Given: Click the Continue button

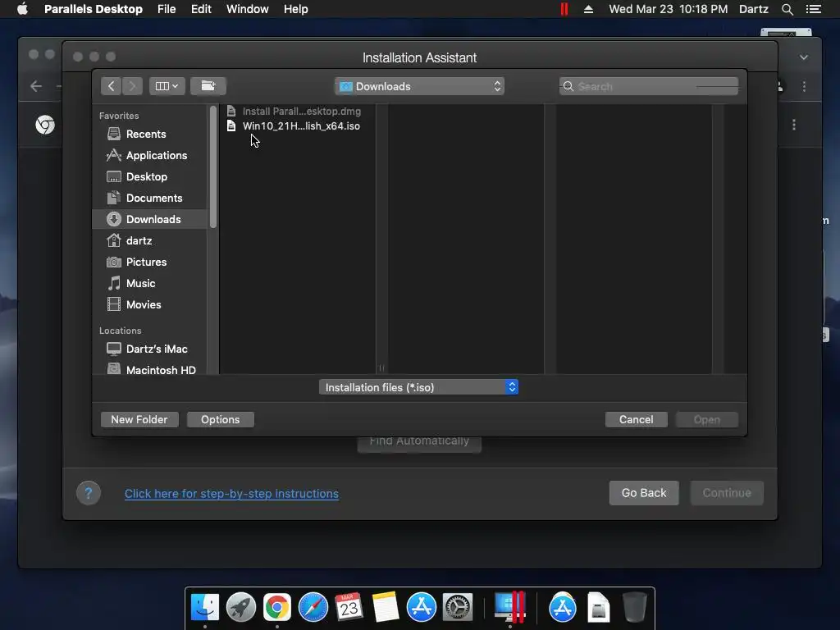Looking at the screenshot, I should [x=727, y=493].
